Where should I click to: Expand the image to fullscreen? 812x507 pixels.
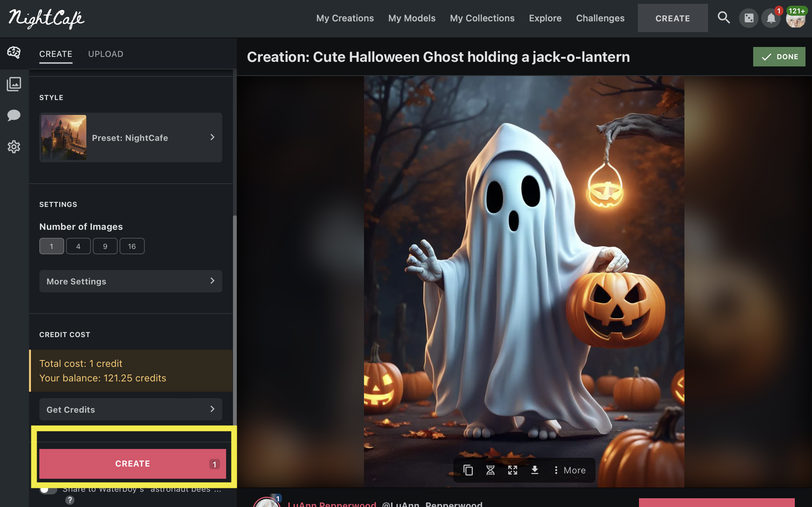[x=513, y=470]
